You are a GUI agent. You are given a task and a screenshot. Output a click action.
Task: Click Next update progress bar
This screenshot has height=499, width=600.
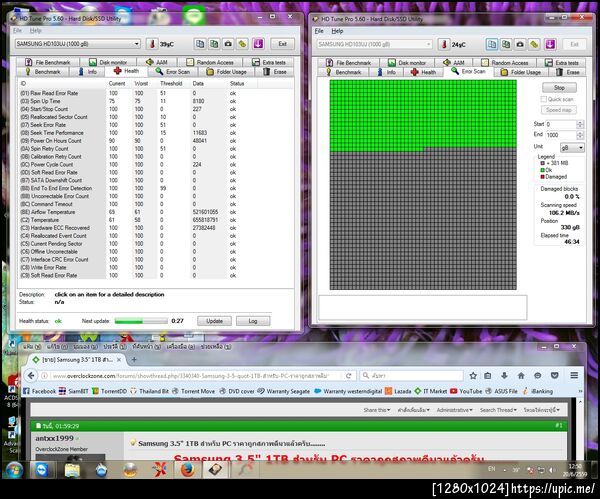[141, 321]
